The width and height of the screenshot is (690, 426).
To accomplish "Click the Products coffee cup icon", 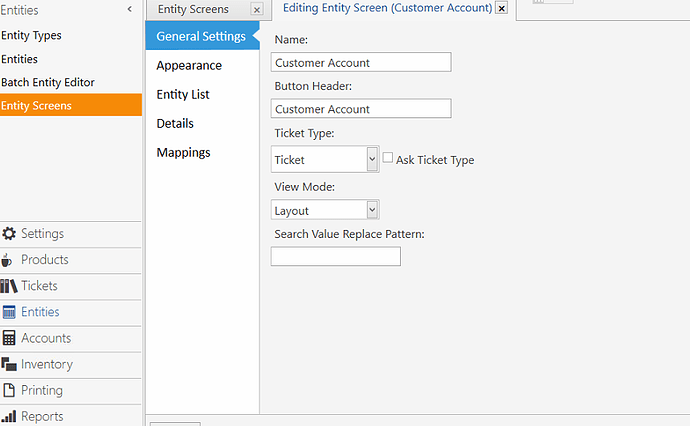I will click(7, 260).
